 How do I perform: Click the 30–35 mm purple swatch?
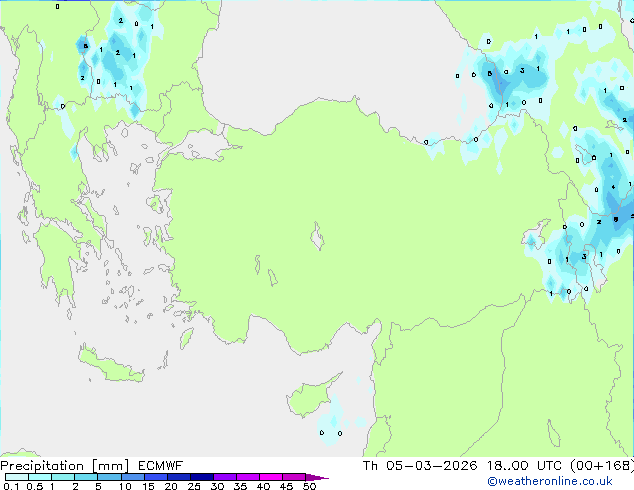point(224,477)
